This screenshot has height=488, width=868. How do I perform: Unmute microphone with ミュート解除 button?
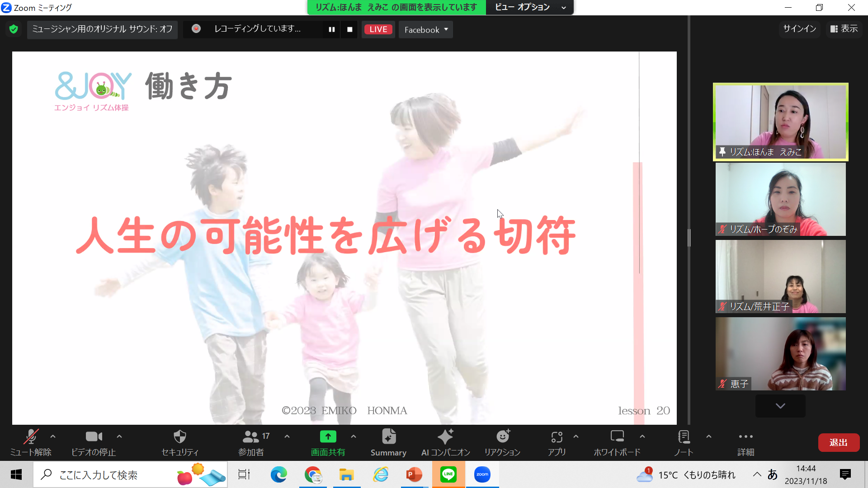coord(31,443)
